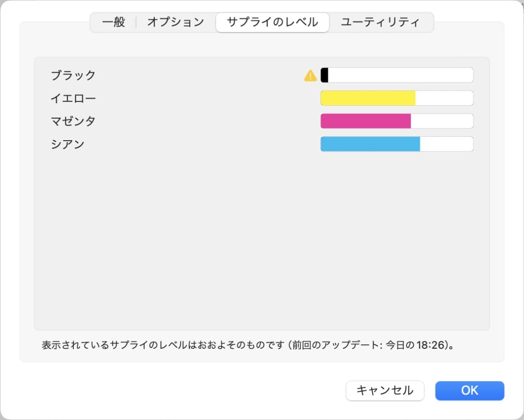Screen dimensions: 524x420
Task: Select the イエロー supply label
Action: click(x=74, y=98)
